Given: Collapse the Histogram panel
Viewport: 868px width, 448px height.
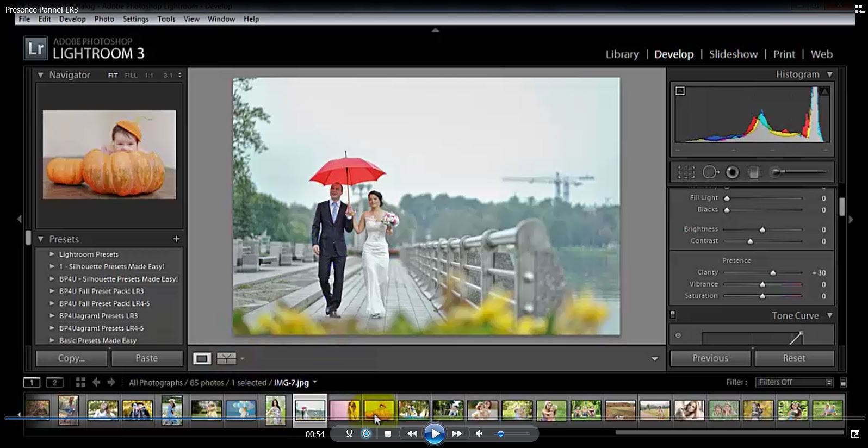Looking at the screenshot, I should click(830, 74).
